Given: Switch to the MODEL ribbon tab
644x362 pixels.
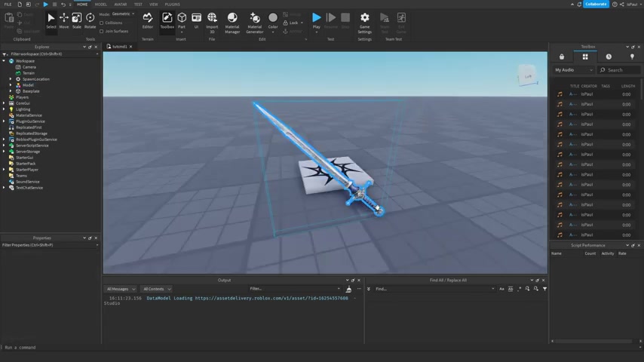Looking at the screenshot, I should (x=100, y=4).
